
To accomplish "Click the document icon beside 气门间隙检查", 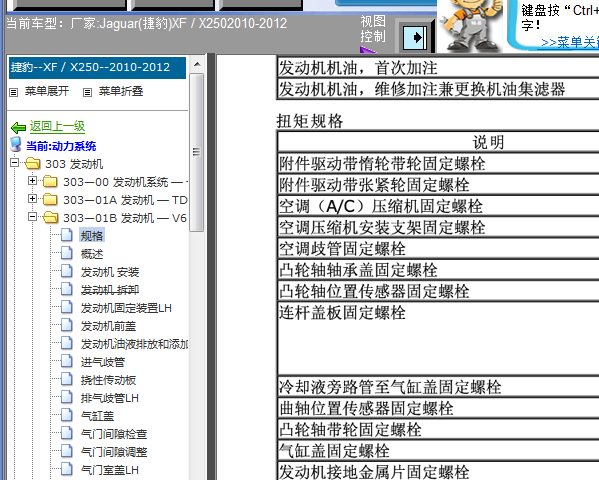I will coord(67,433).
